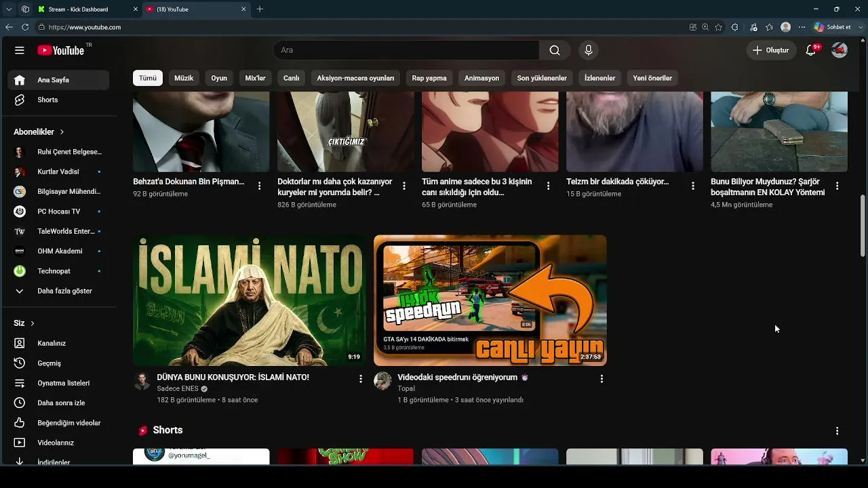Expand the Siz section

pos(24,323)
